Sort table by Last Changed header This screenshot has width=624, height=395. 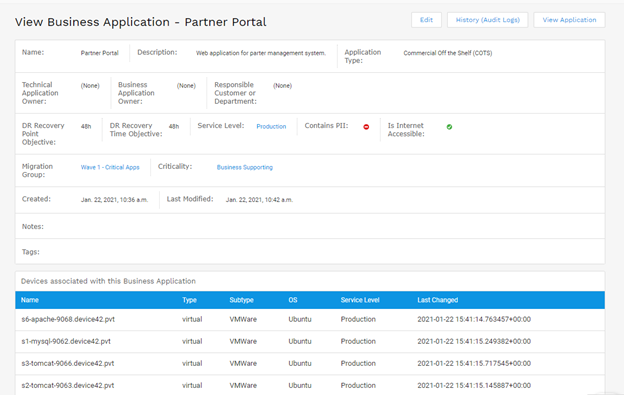(x=438, y=300)
